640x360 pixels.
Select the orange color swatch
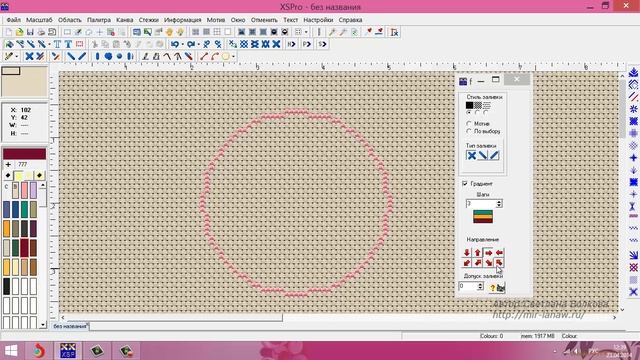(x=7, y=229)
